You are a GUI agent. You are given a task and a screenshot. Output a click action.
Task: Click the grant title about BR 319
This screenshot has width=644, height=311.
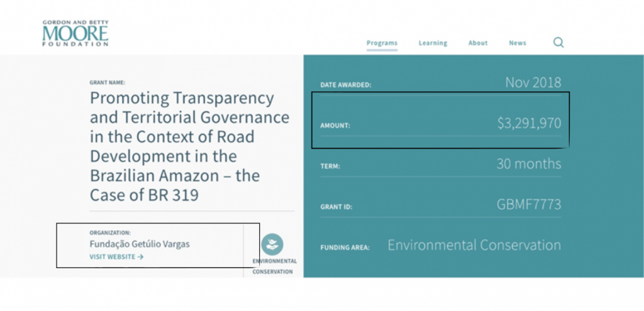point(189,147)
